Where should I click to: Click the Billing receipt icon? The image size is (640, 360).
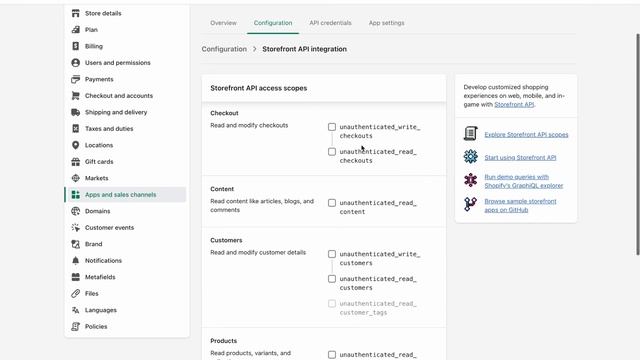tap(76, 46)
